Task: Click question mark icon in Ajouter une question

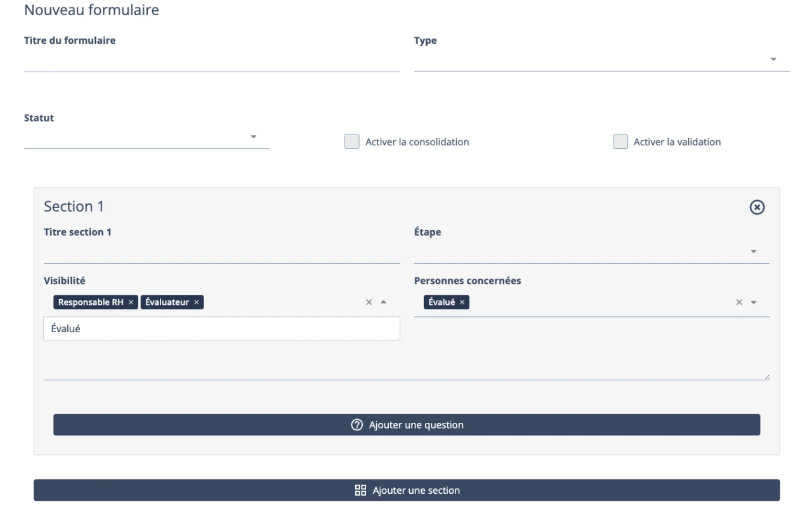Action: click(357, 425)
